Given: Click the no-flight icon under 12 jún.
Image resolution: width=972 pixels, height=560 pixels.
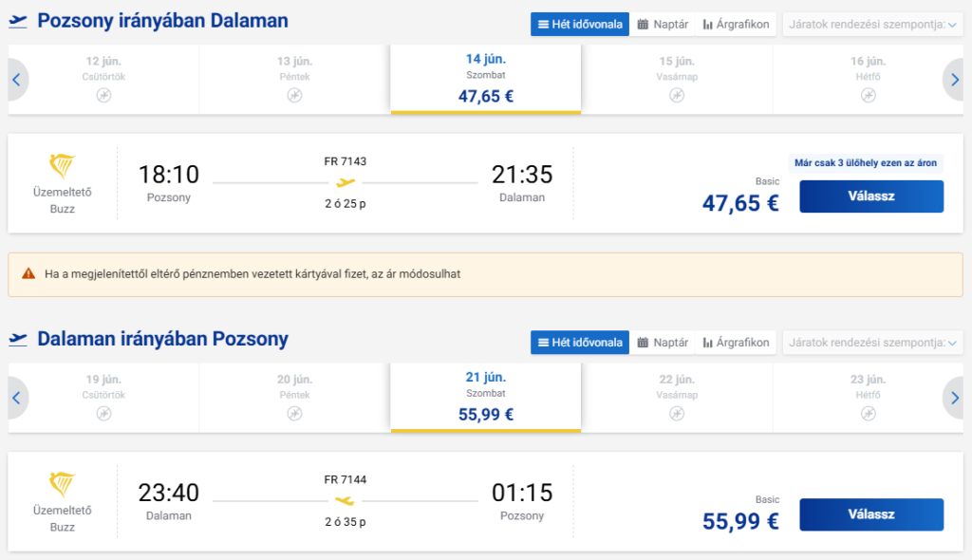Looking at the screenshot, I should coord(103,96).
